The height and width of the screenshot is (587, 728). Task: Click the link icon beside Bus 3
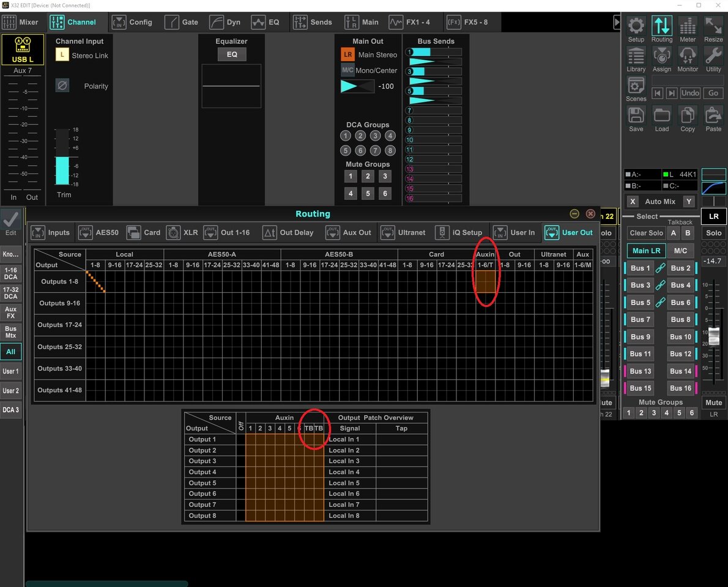[660, 286]
